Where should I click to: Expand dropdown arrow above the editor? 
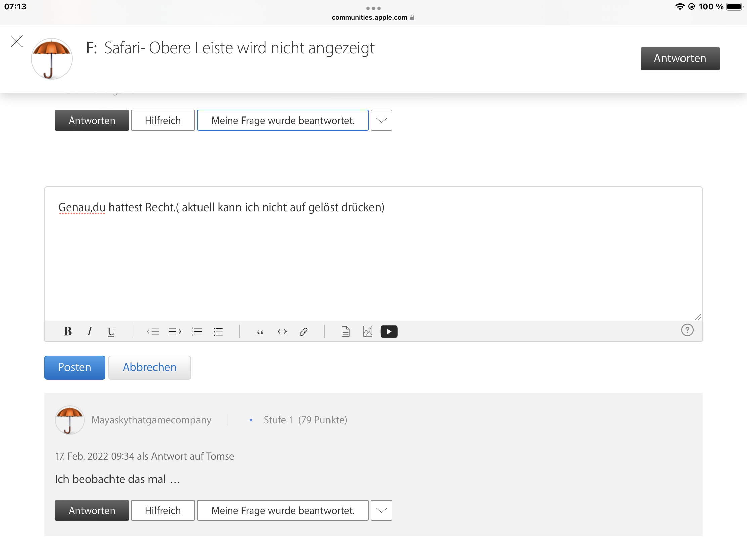381,120
